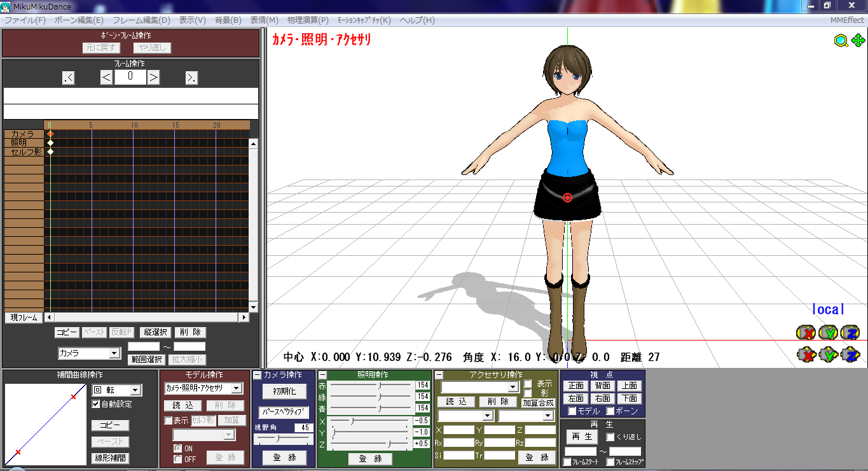Select the ON radio button
868x471 pixels.
[178, 449]
